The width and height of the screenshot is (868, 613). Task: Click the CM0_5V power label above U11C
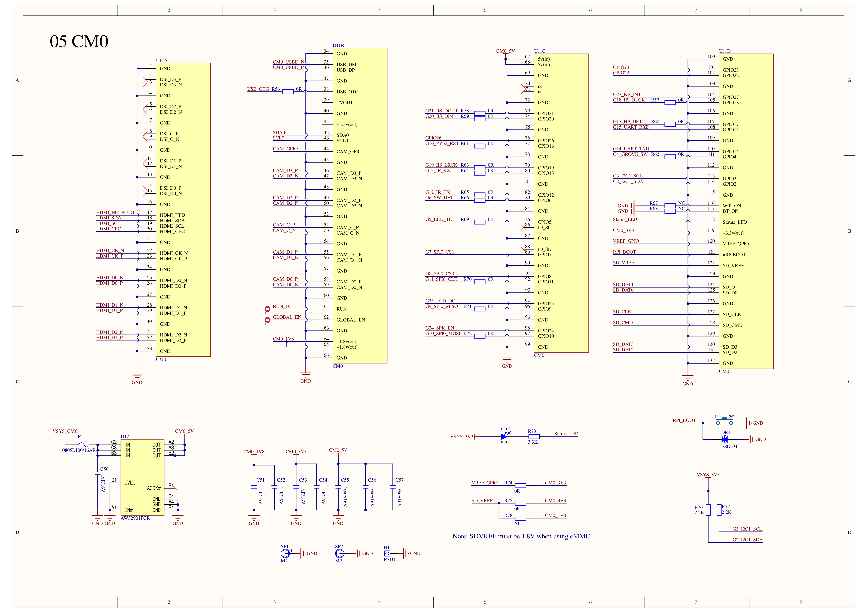tap(505, 51)
